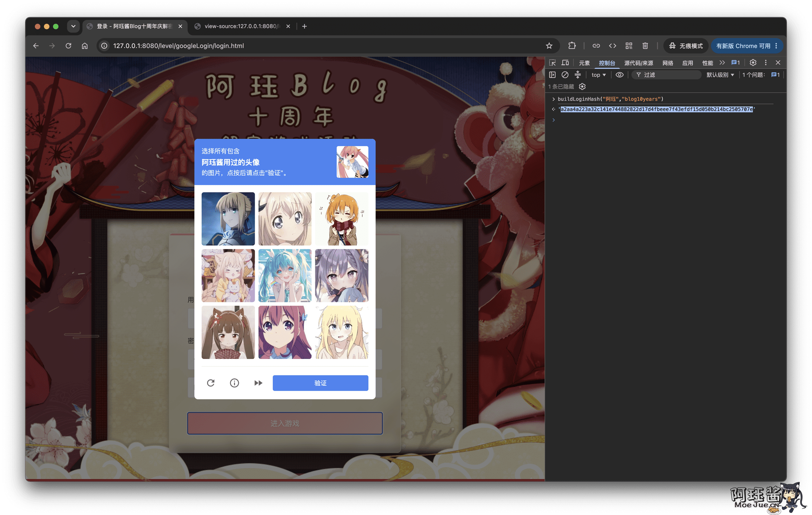Select the orange-haired girl with red scarf image
The width and height of the screenshot is (812, 515).
pos(342,219)
